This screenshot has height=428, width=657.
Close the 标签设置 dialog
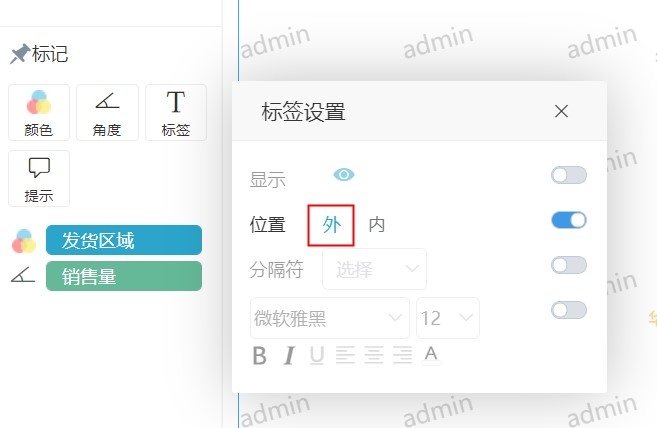point(561,112)
